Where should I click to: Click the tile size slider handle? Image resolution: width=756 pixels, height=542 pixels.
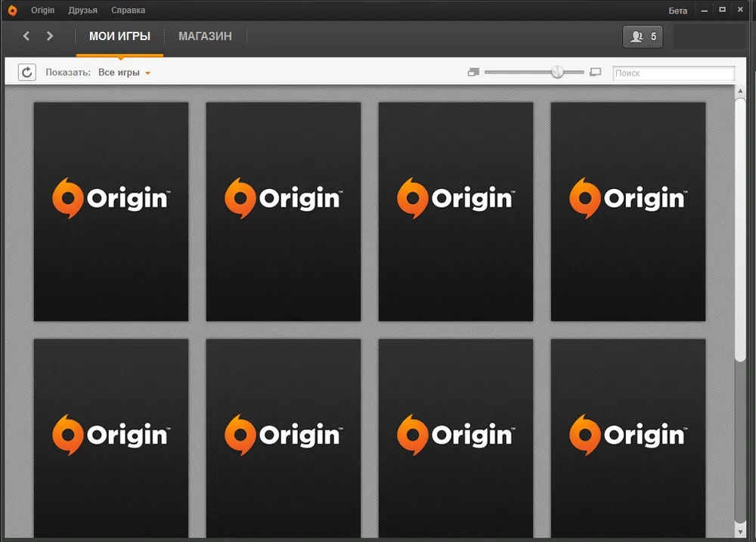pos(557,72)
